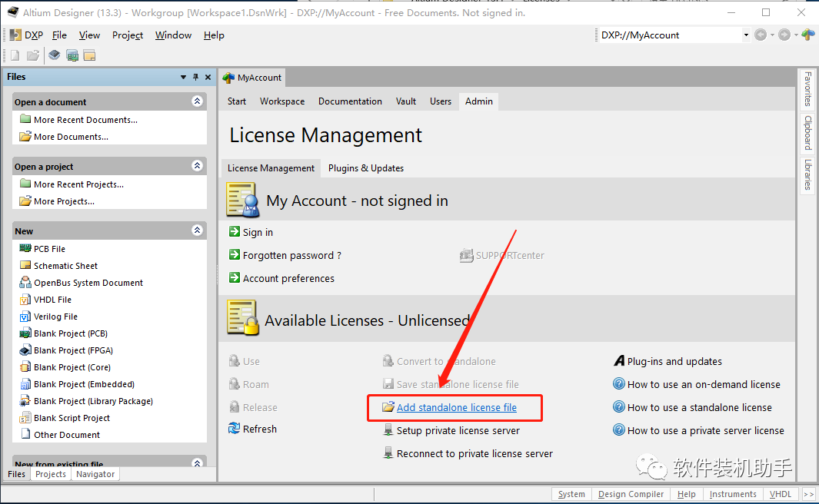Switch to the Navigator panel tab
819x504 pixels.
[x=95, y=474]
